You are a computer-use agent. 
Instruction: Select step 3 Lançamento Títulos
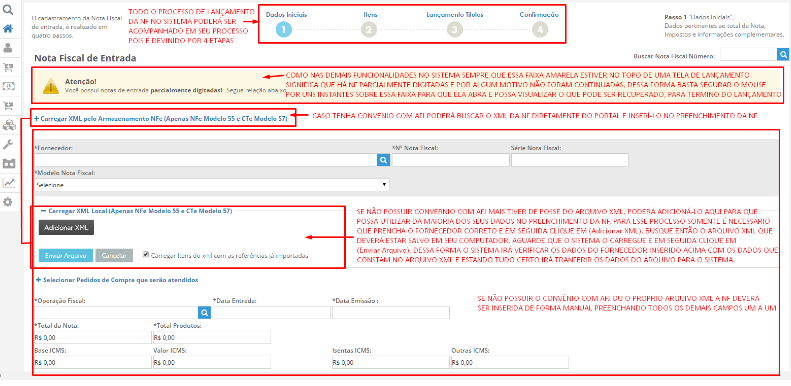click(455, 30)
